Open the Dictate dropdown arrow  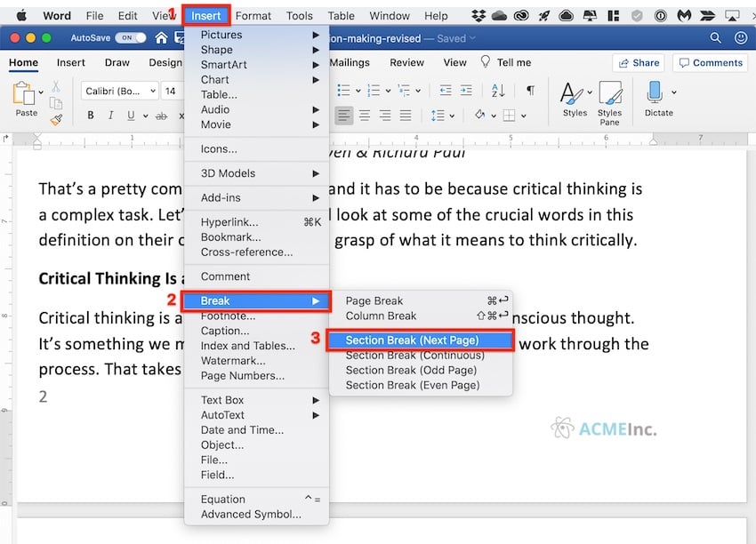[x=673, y=92]
